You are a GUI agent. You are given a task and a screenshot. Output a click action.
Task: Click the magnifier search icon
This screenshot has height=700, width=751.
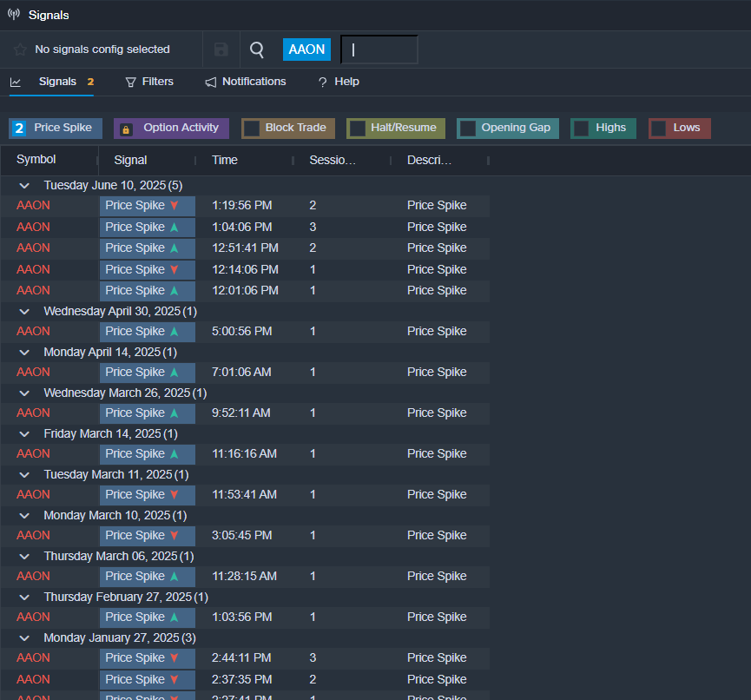tap(257, 50)
